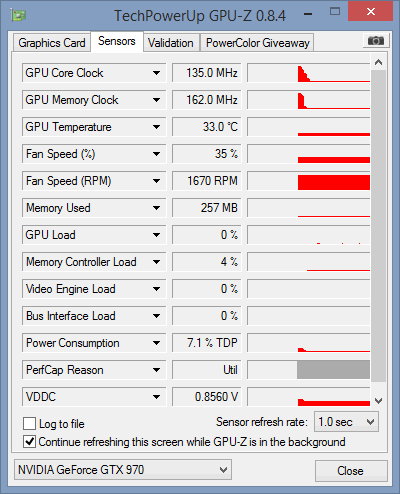400x494 pixels.
Task: Click the GPU-Z app icon in title bar
Action: (18, 15)
